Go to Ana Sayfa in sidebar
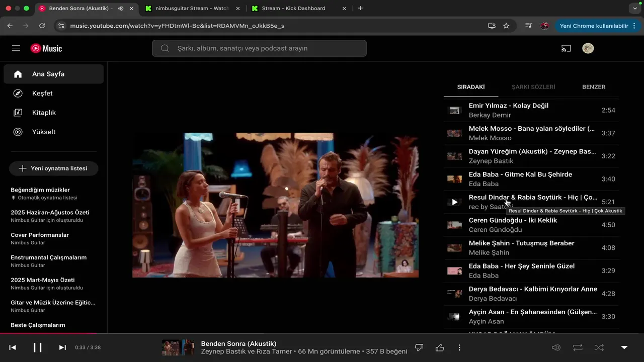Image resolution: width=644 pixels, height=362 pixels. point(54,74)
